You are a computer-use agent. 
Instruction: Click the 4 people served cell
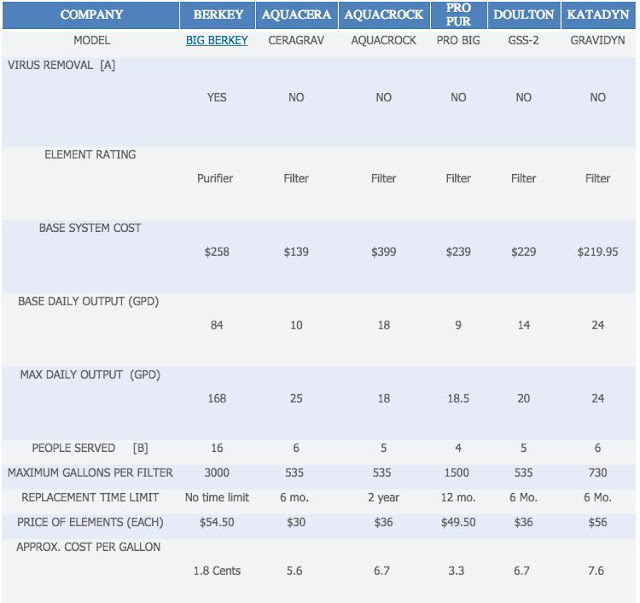[x=458, y=448]
